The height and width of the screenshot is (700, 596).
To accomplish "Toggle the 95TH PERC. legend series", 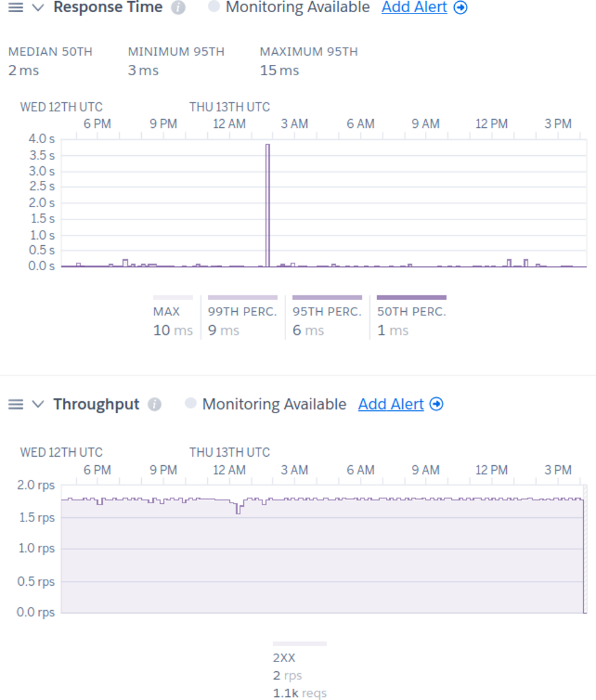I will click(327, 312).
